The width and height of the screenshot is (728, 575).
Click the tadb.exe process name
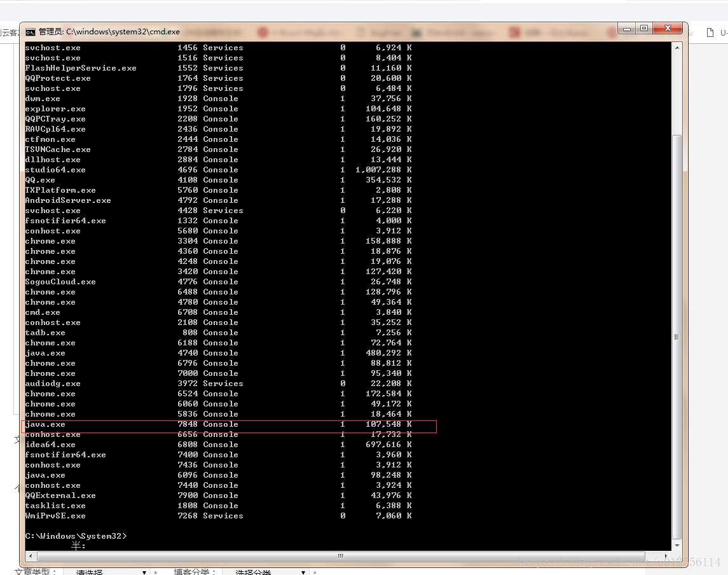(x=45, y=333)
